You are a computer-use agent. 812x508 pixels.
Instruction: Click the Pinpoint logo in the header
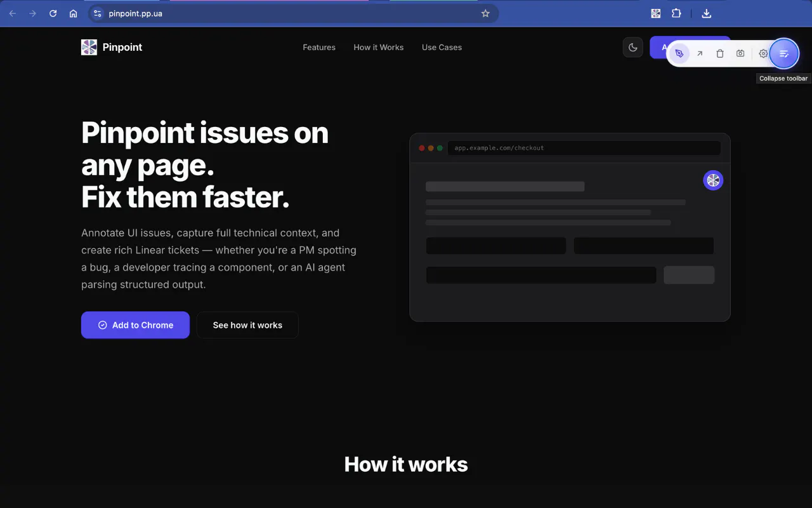89,47
